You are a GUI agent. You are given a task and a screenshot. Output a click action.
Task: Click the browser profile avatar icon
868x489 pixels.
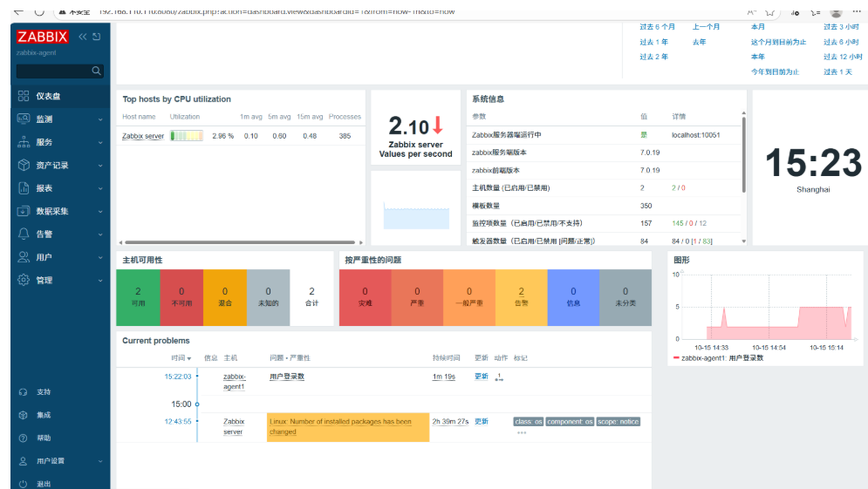click(x=837, y=11)
